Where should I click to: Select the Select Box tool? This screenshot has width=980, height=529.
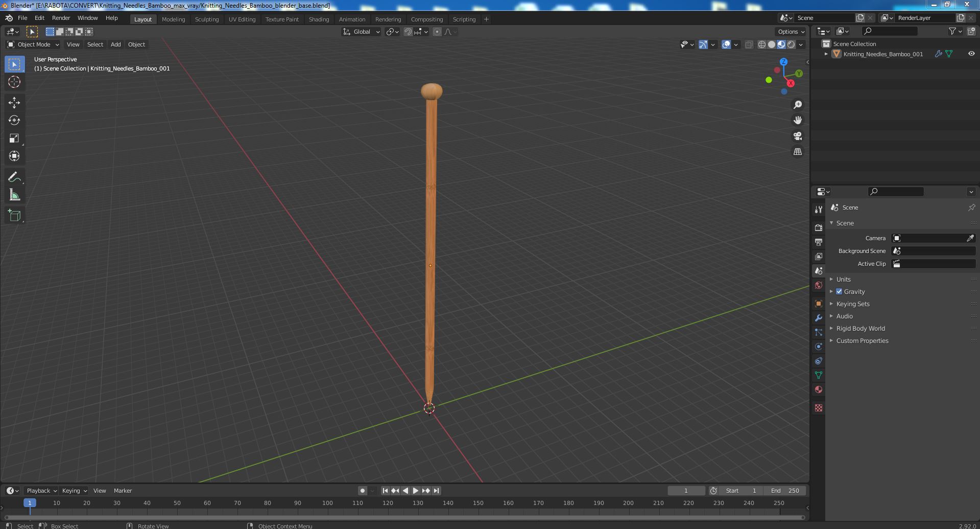tap(14, 64)
